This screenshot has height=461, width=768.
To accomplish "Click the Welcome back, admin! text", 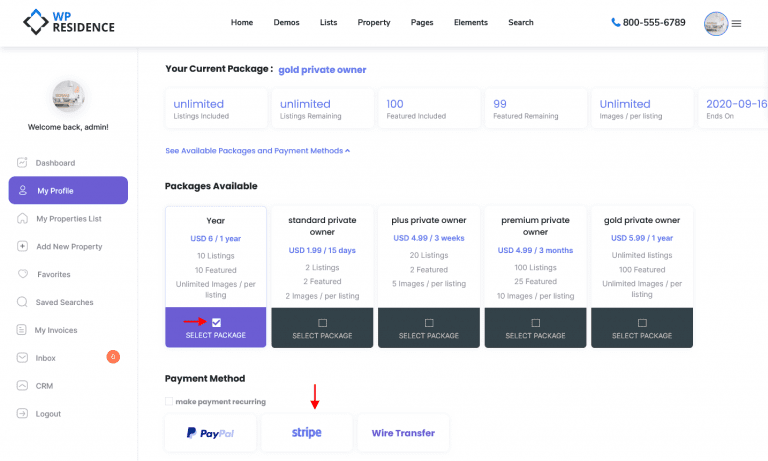I will coord(68,127).
